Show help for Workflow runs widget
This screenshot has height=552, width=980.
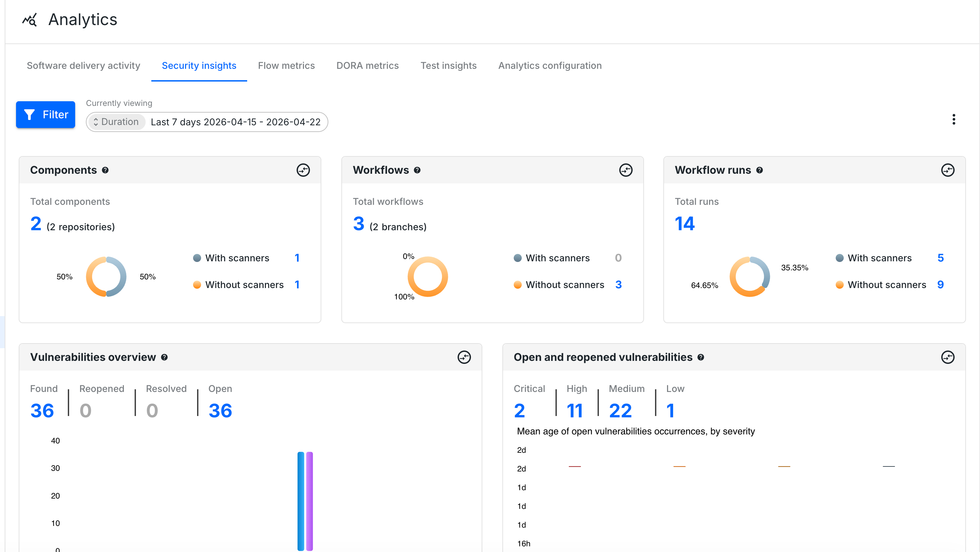(759, 170)
